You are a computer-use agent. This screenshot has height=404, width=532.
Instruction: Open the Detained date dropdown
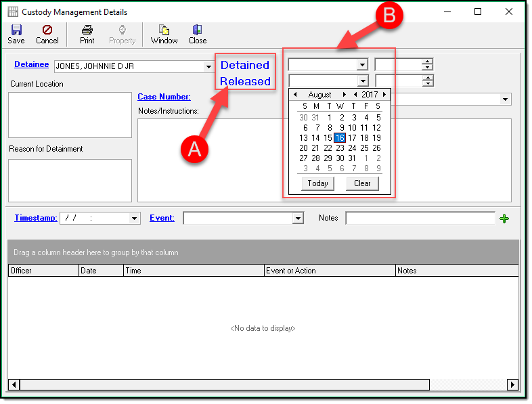coord(362,65)
